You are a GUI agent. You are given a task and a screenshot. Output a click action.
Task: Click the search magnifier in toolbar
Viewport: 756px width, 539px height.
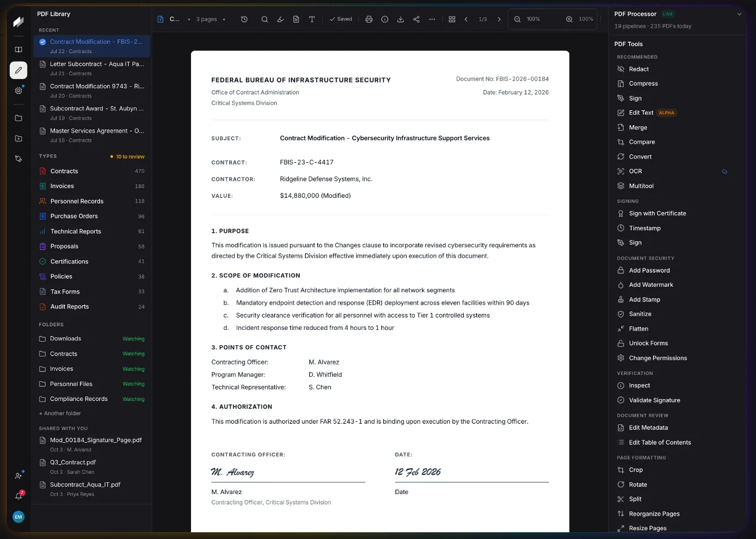coord(264,19)
